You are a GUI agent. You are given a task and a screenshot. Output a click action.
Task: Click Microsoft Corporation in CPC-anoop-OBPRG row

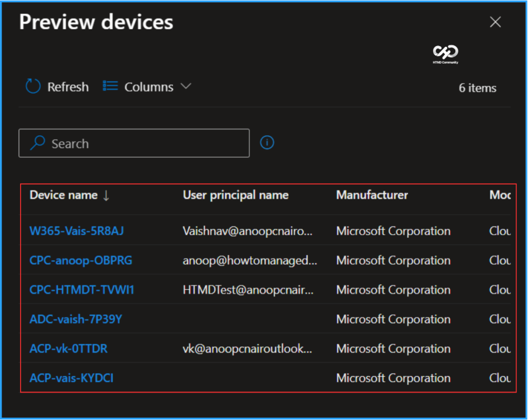393,261
